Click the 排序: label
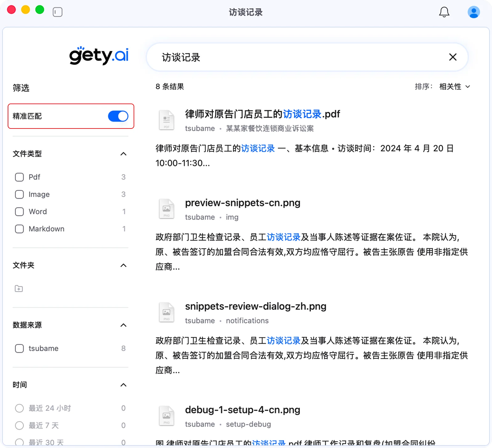Image resolution: width=492 pixels, height=448 pixels. (424, 87)
